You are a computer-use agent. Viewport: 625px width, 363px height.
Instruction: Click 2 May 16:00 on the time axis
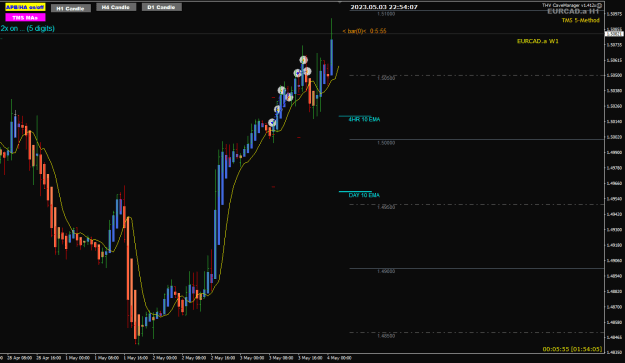[223, 358]
